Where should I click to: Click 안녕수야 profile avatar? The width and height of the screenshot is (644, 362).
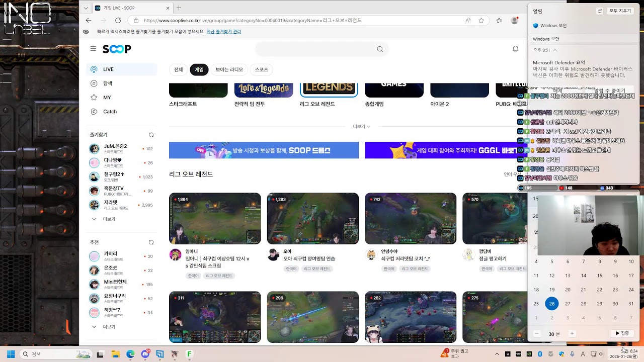371,254
